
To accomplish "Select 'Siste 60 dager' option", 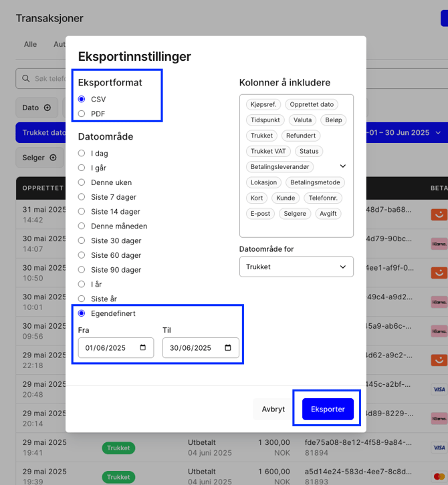I will [x=82, y=255].
